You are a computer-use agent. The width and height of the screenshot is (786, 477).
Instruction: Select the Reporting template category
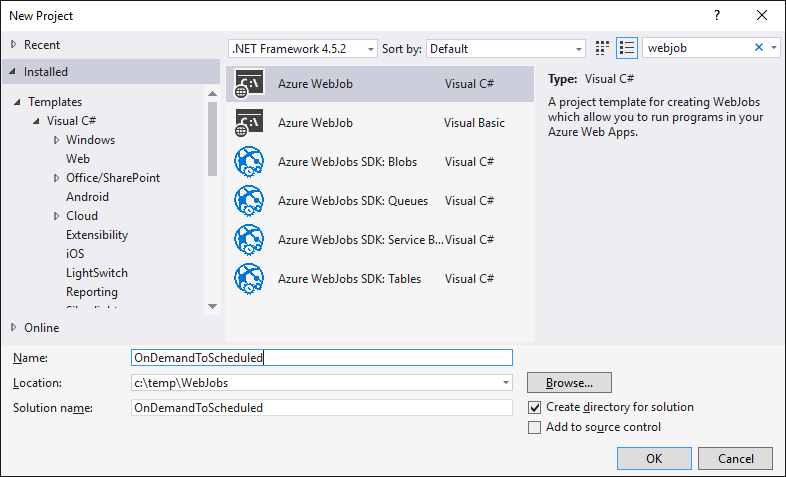pos(92,292)
